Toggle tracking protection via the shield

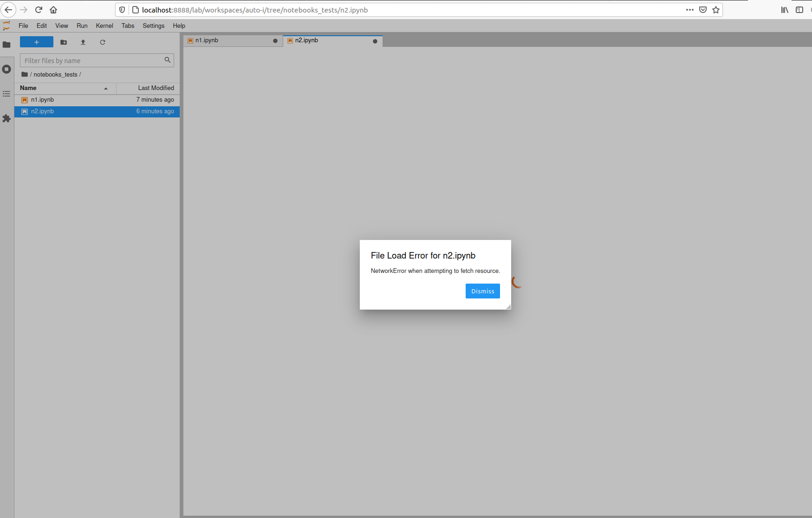click(x=122, y=9)
